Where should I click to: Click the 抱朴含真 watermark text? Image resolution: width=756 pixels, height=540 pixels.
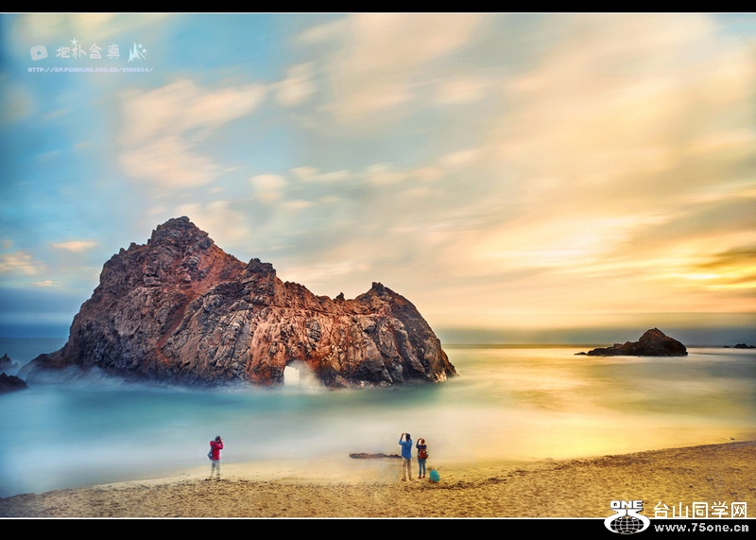click(88, 52)
